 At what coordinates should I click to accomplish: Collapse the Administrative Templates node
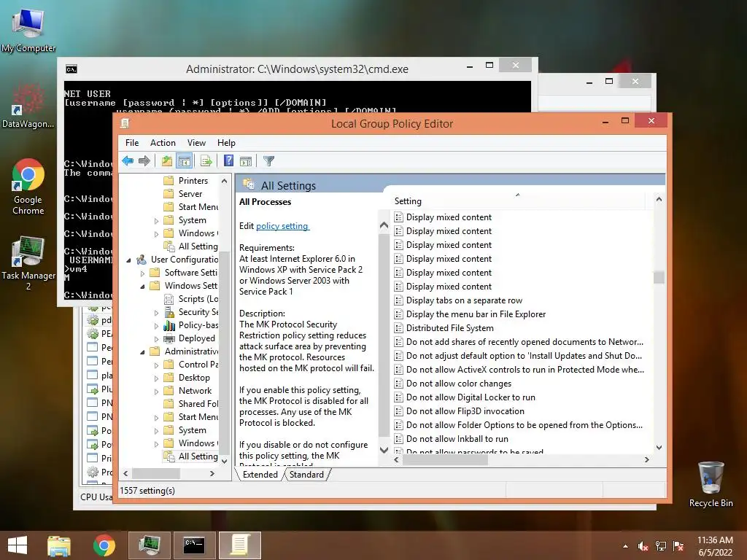click(x=142, y=352)
